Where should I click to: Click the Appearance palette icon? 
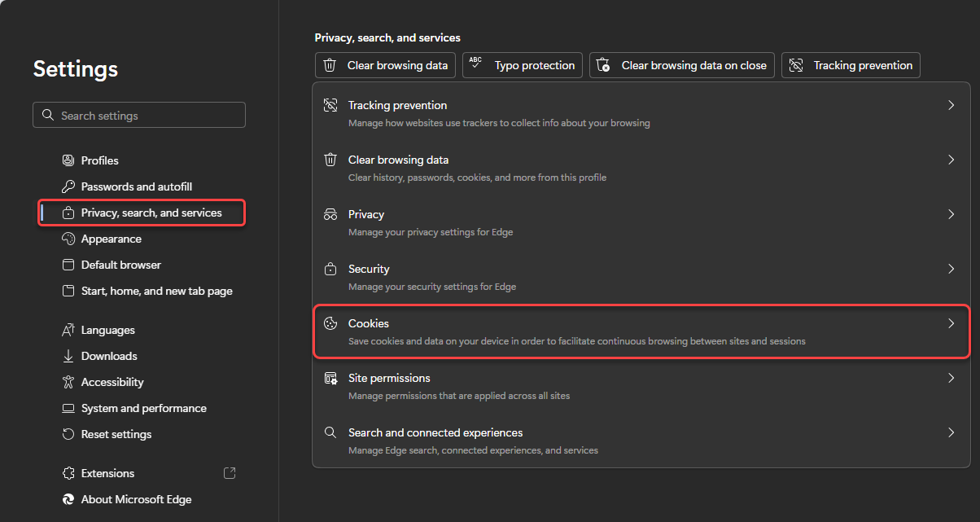point(68,239)
